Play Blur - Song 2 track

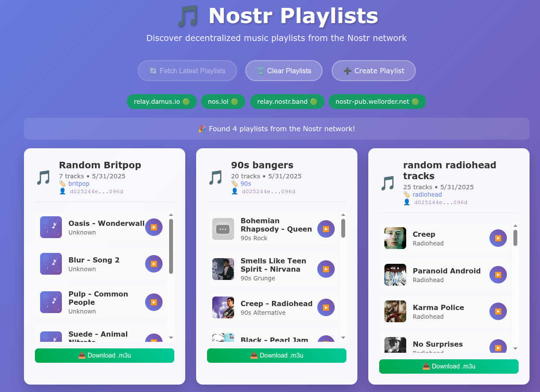pos(154,264)
